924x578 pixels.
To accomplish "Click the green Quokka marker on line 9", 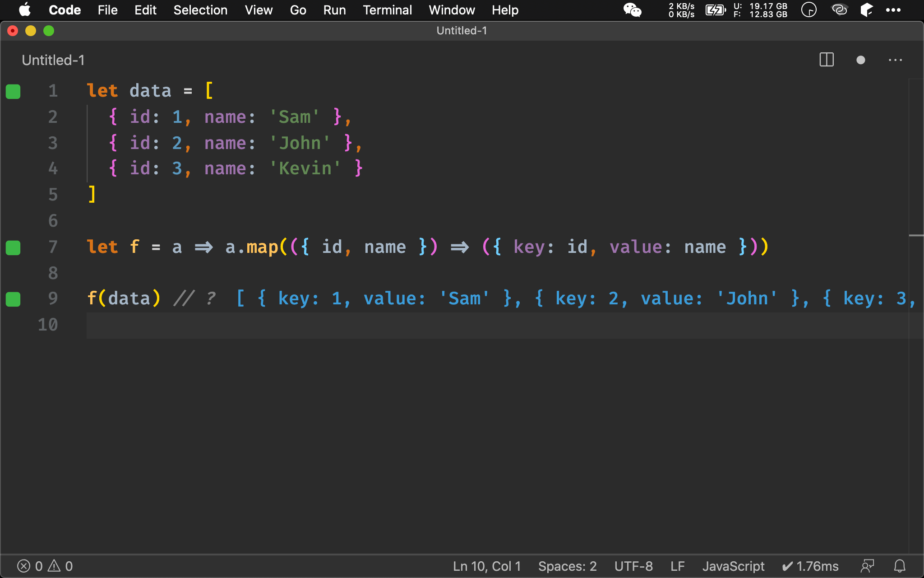I will (x=13, y=299).
